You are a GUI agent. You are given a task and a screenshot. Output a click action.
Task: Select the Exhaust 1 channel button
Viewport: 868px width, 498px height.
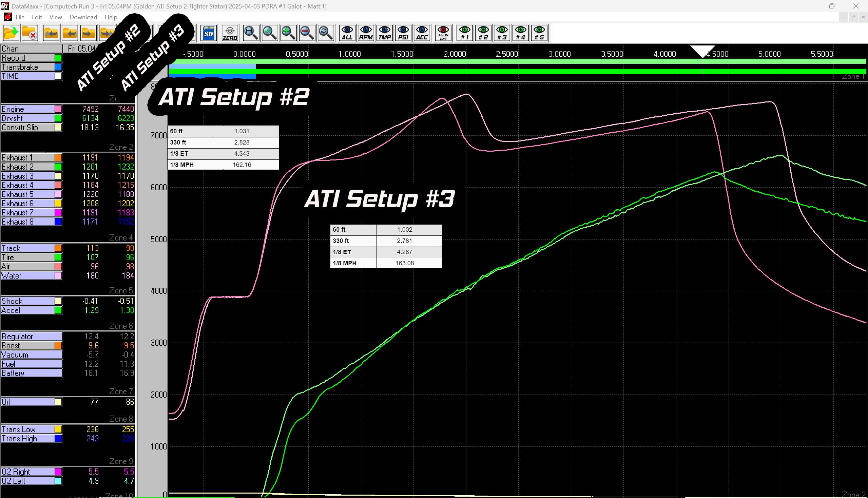click(x=32, y=158)
